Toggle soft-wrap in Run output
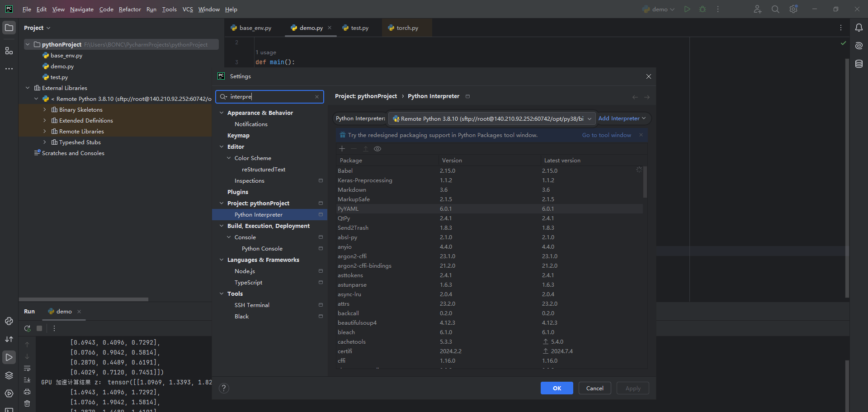 click(x=27, y=368)
